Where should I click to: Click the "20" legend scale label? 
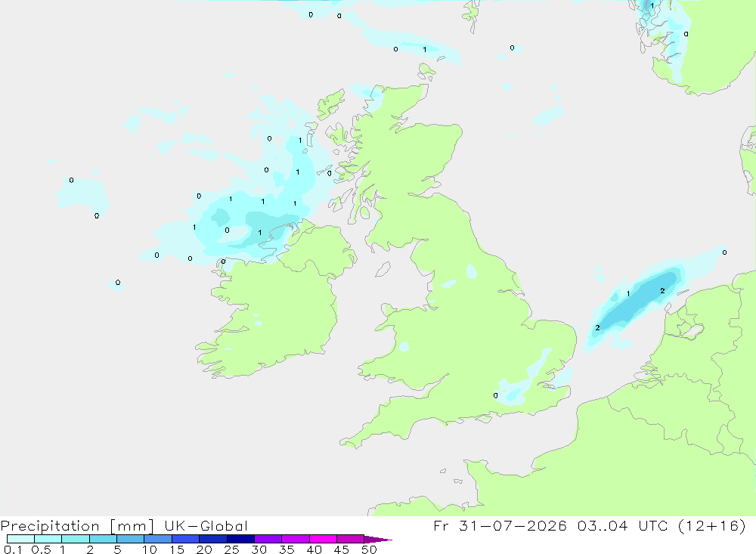tap(204, 549)
